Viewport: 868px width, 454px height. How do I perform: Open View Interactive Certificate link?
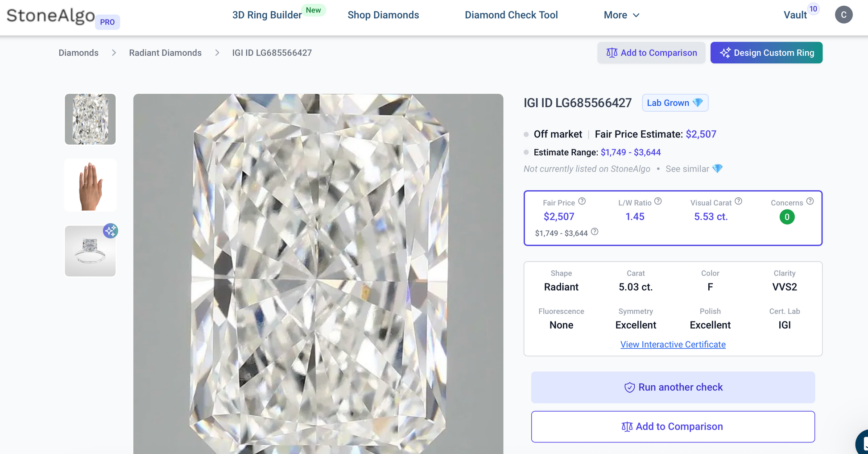click(x=673, y=345)
